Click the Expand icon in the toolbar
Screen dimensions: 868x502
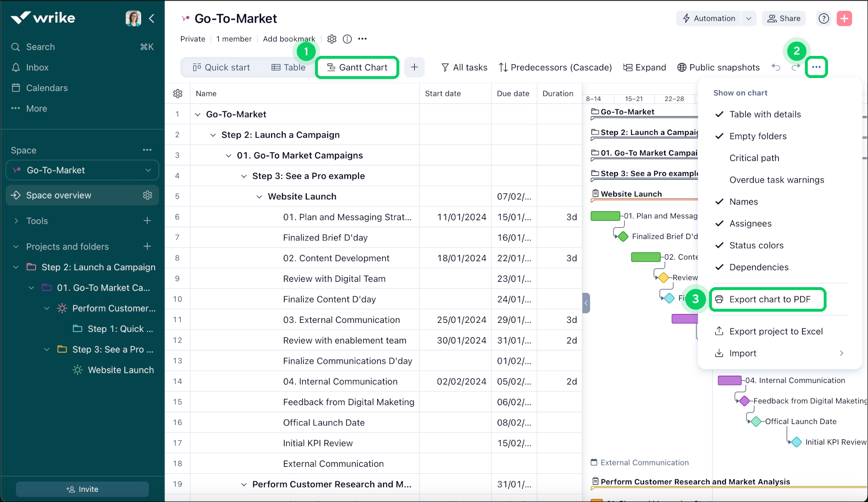pos(628,67)
